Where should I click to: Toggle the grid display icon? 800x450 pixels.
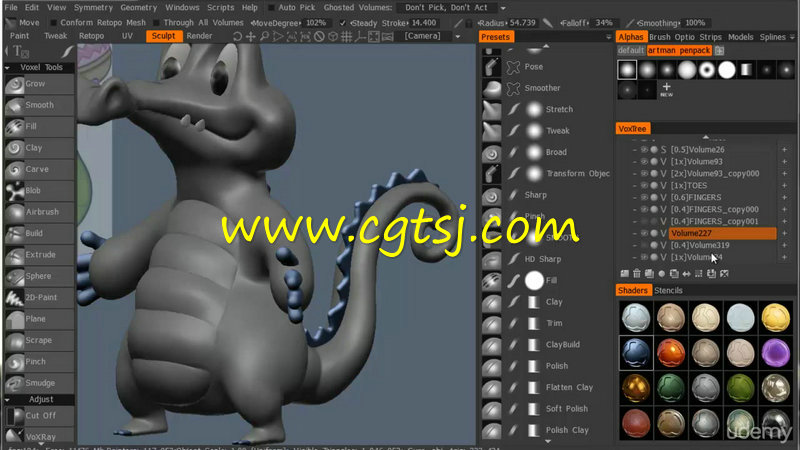click(346, 36)
